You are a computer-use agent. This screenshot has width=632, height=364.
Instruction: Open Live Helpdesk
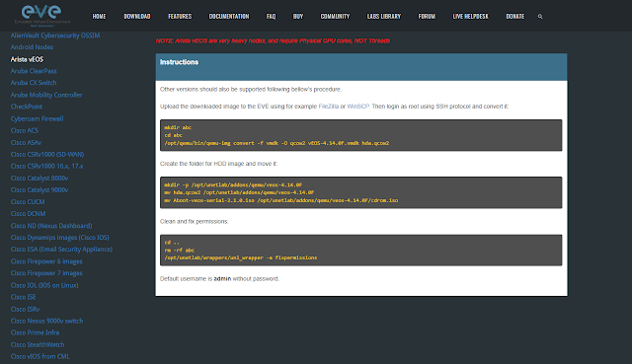coord(471,17)
